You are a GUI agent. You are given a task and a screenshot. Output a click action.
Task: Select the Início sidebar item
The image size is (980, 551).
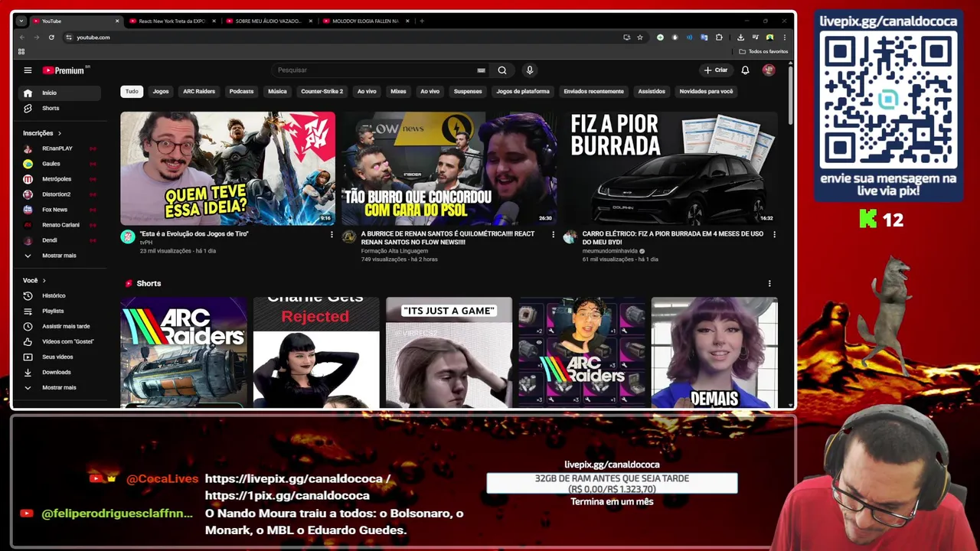(x=60, y=93)
